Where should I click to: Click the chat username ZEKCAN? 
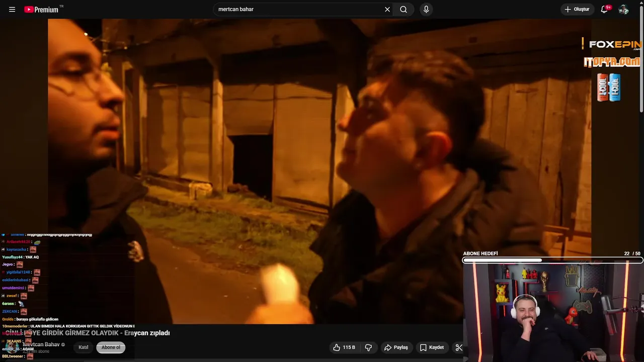coord(10,311)
